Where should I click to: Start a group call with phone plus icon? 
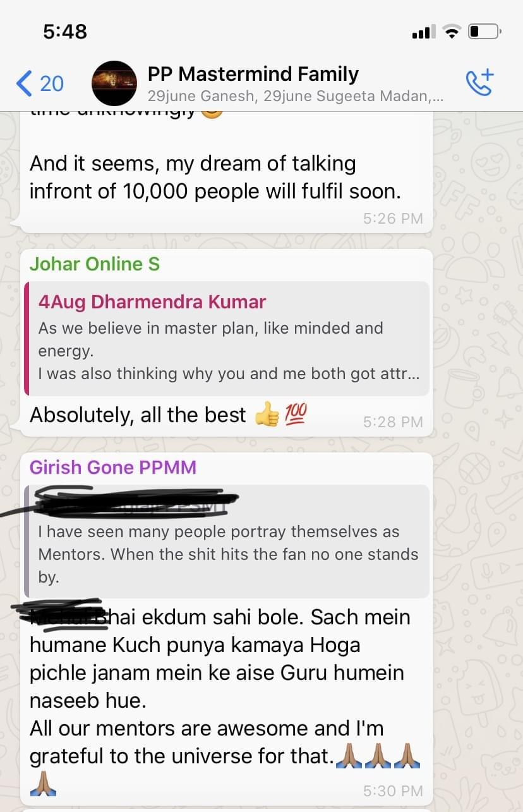[x=479, y=83]
